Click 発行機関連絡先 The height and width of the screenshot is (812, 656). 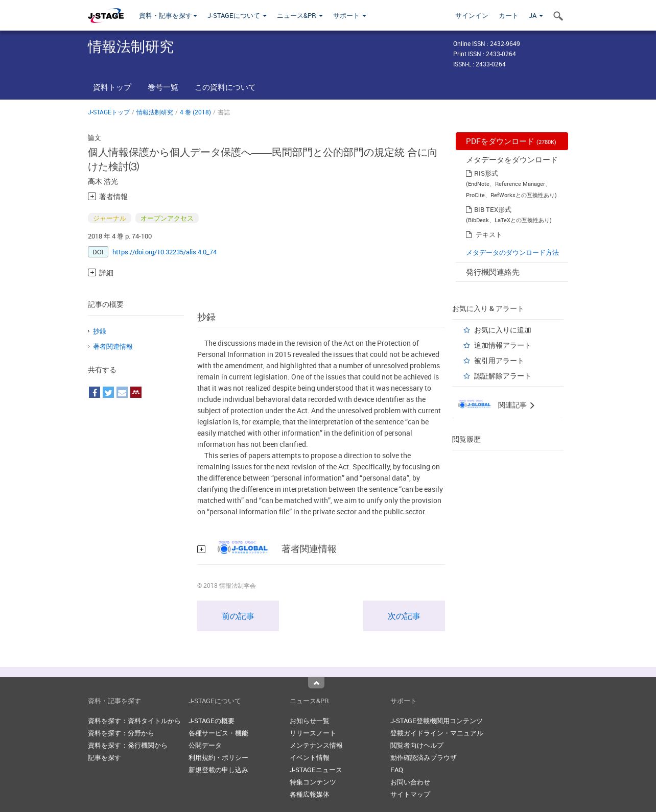coord(493,272)
